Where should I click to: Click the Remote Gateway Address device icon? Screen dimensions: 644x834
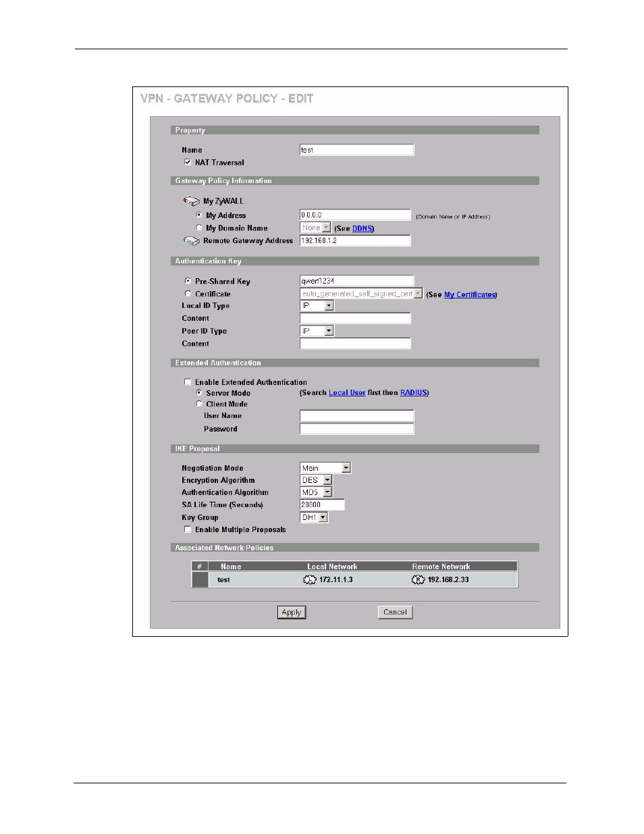191,241
